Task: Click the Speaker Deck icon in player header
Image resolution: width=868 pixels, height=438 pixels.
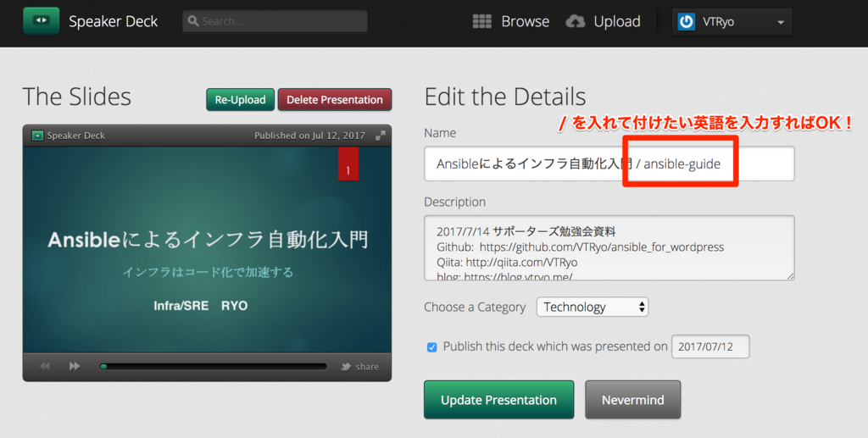Action: point(37,136)
